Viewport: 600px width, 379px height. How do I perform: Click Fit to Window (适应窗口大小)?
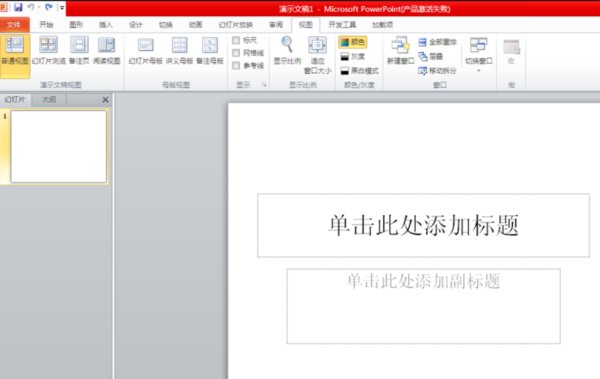coord(318,55)
